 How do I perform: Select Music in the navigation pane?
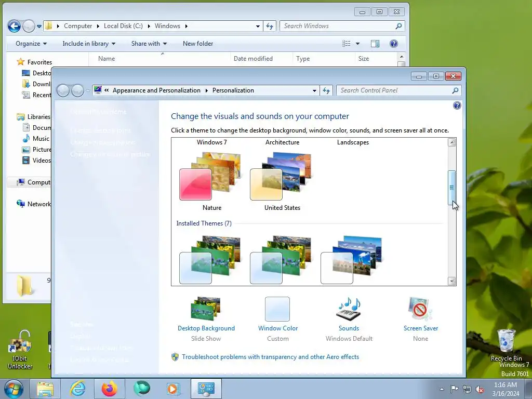coord(36,138)
